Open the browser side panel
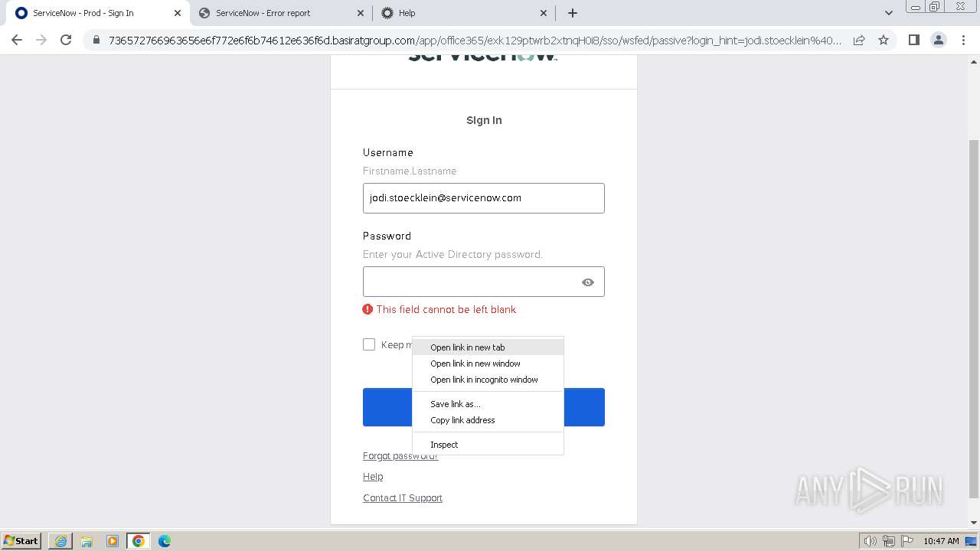The width and height of the screenshot is (980, 551). point(913,40)
